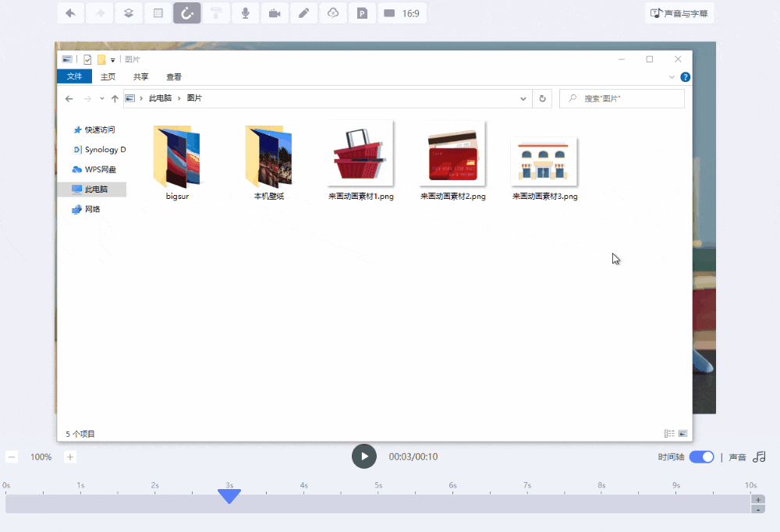Click the undo arrow in top toolbar
This screenshot has height=532, width=780.
click(71, 13)
